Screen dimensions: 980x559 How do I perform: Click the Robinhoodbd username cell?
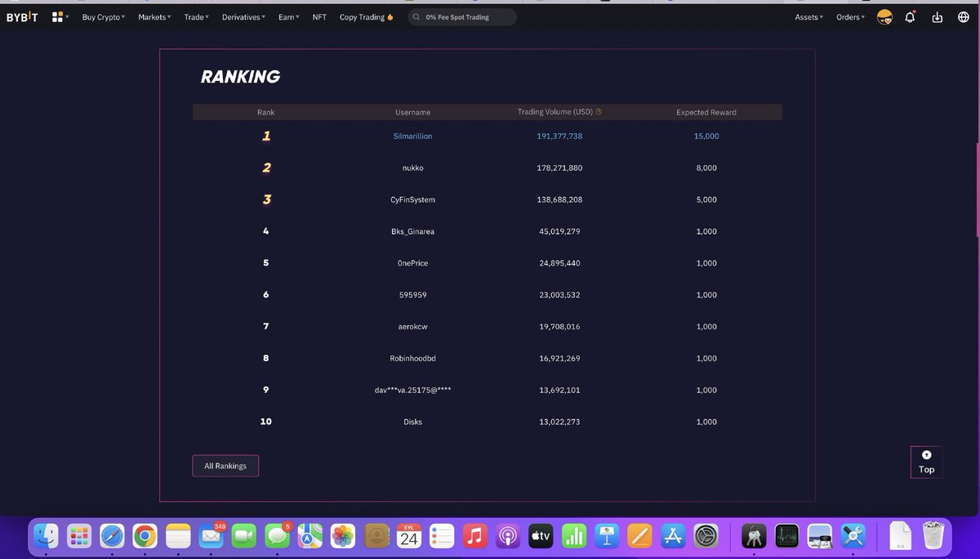coord(412,359)
